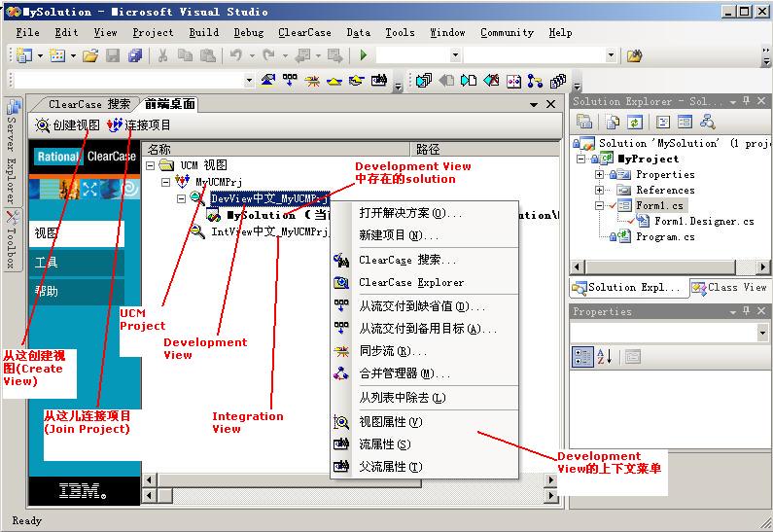Viewport: 773px width, 532px height.
Task: Click the View Class Diagram icon
Action: coord(707,122)
